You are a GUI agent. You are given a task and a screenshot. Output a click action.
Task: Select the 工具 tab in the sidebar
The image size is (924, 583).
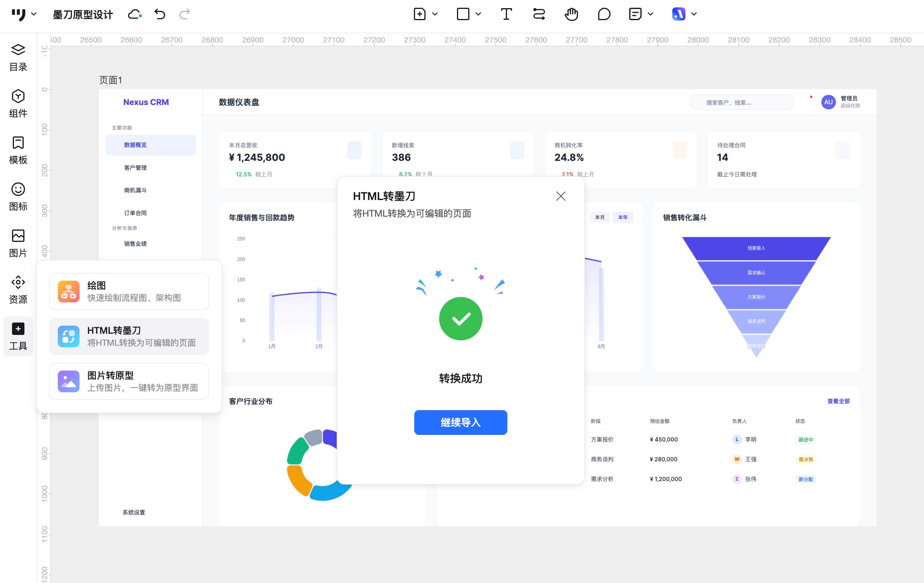(18, 336)
